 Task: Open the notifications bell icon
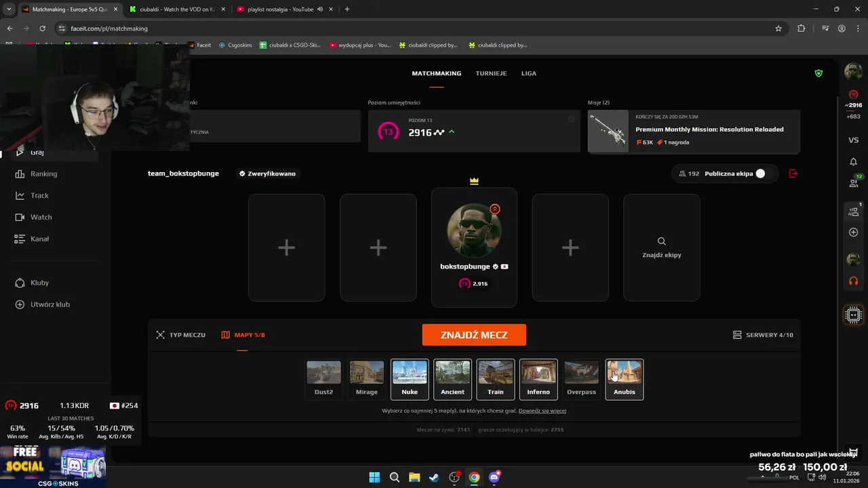(853, 162)
